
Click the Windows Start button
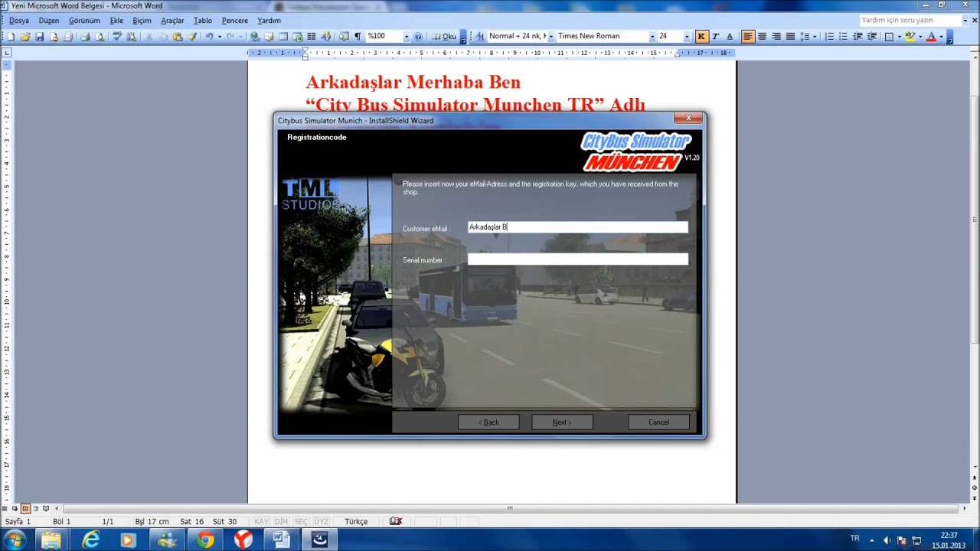(x=15, y=540)
